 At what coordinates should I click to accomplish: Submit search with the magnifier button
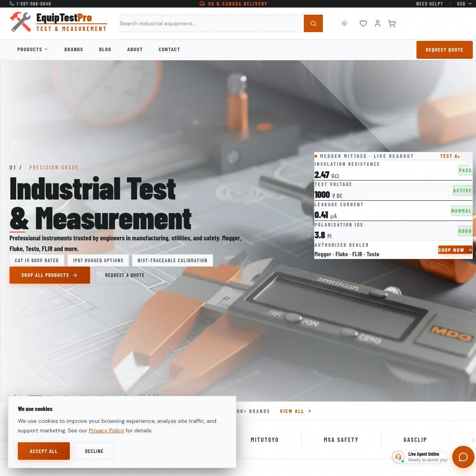[x=313, y=23]
